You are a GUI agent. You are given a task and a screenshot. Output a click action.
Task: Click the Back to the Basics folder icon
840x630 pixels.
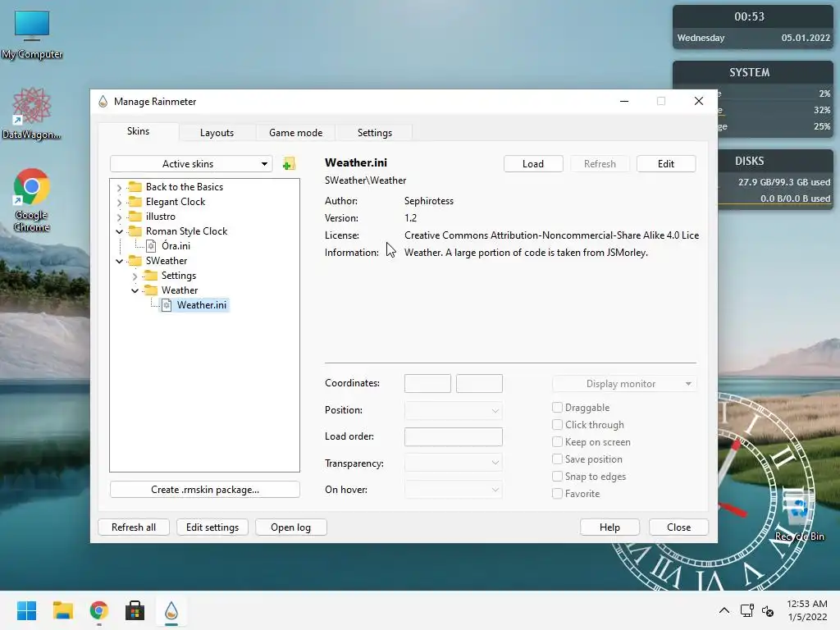[135, 187]
